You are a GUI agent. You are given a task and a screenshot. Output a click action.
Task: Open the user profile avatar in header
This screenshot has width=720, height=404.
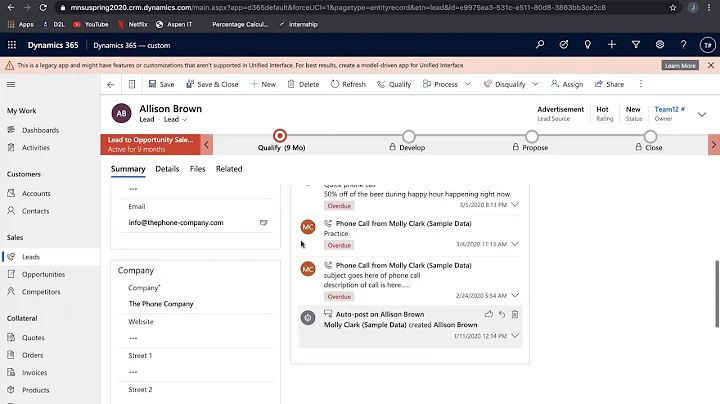click(x=708, y=45)
